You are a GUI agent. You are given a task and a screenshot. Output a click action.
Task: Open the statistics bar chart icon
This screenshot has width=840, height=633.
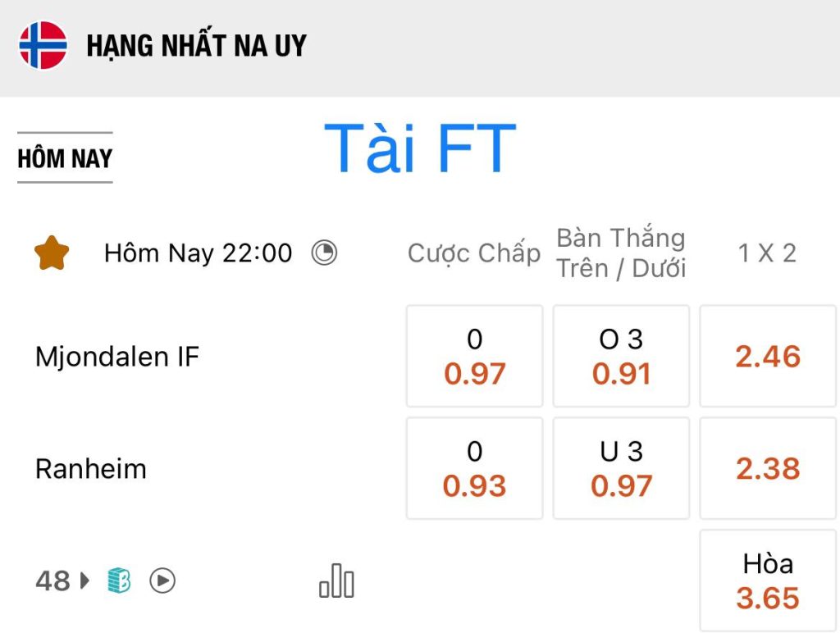point(336,581)
